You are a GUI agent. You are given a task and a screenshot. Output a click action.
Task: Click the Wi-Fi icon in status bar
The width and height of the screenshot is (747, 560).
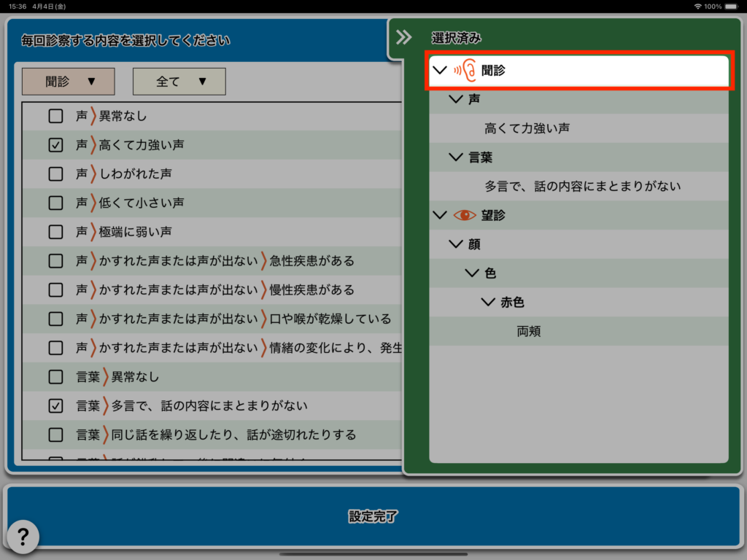tap(698, 7)
